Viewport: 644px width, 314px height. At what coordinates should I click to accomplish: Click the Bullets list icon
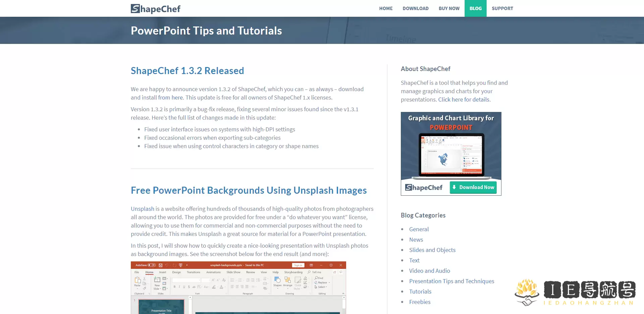232,280
